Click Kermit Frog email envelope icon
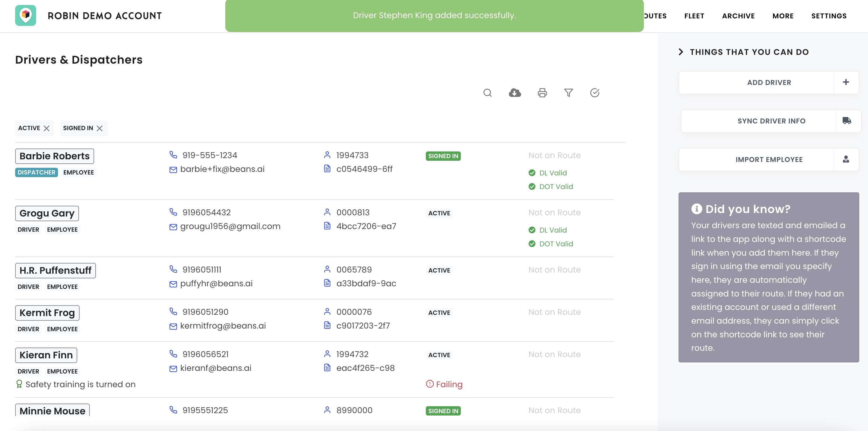The width and height of the screenshot is (868, 431). tap(173, 327)
